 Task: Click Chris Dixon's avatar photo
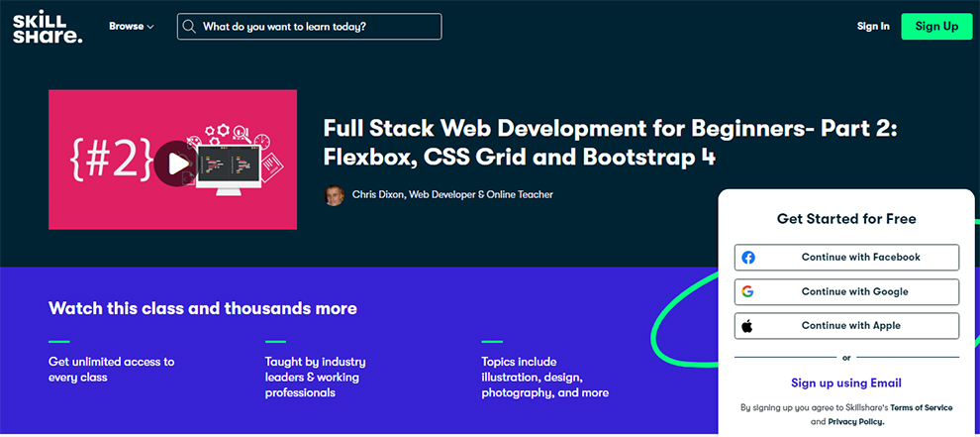click(334, 194)
